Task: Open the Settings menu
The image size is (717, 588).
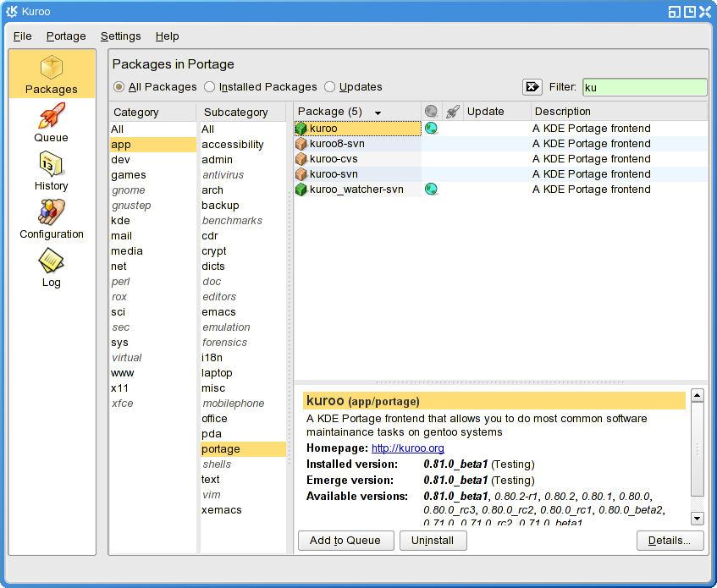Action: [121, 36]
